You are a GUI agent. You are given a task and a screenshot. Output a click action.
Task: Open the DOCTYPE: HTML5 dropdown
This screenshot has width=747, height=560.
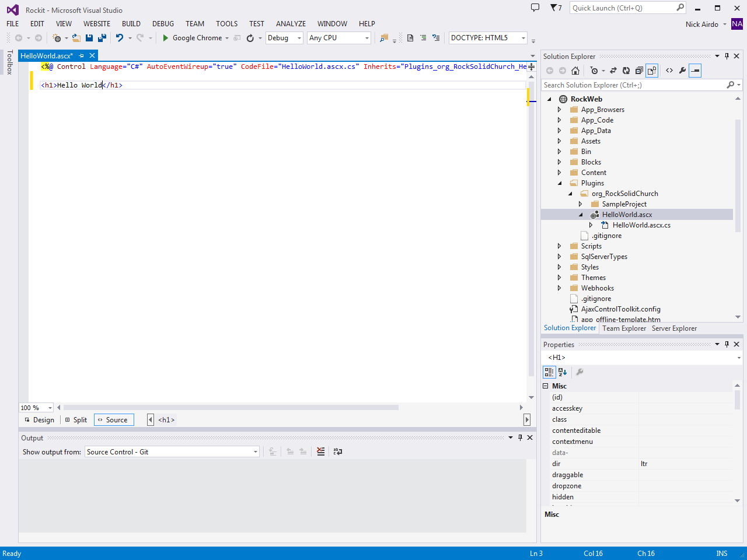coord(488,38)
